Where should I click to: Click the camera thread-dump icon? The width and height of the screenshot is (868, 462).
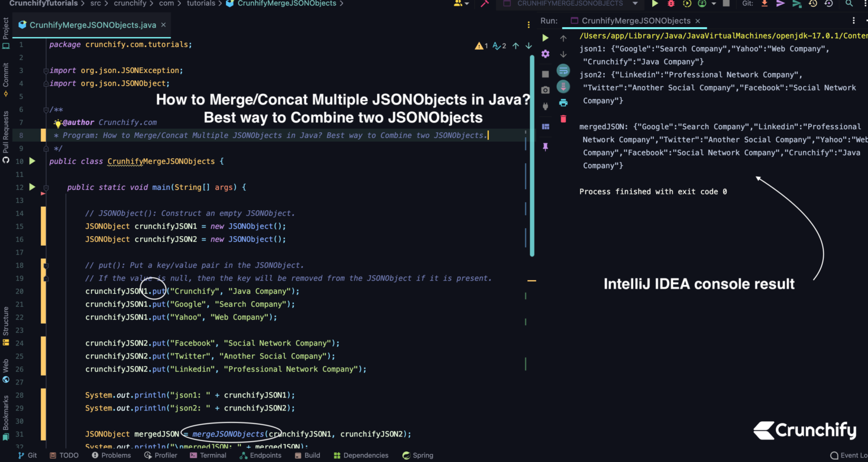(x=546, y=89)
